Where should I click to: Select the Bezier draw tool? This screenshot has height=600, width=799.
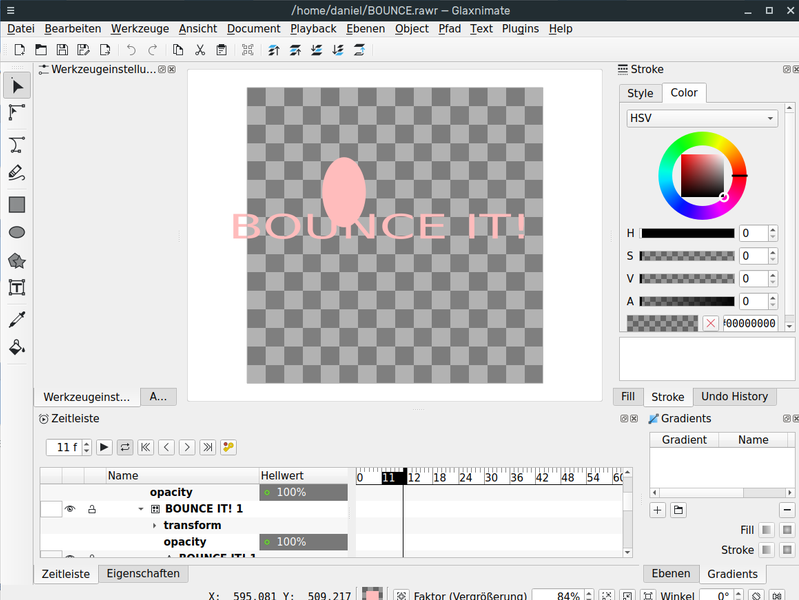tap(17, 145)
